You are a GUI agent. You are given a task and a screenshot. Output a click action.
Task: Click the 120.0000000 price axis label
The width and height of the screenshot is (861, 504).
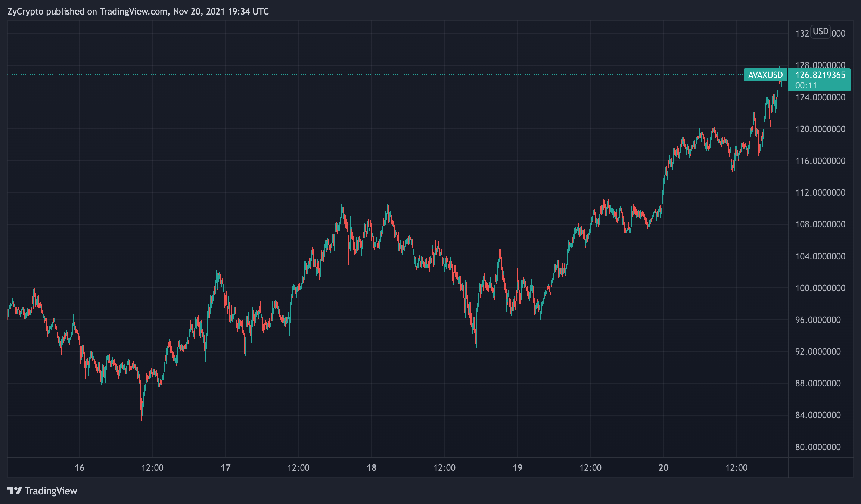tap(820, 129)
